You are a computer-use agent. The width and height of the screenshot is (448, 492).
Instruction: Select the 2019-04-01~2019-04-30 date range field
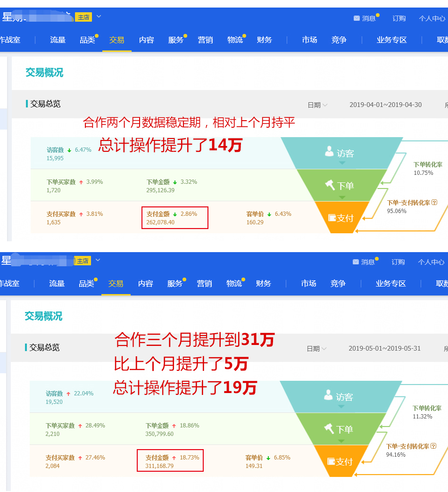(x=385, y=105)
